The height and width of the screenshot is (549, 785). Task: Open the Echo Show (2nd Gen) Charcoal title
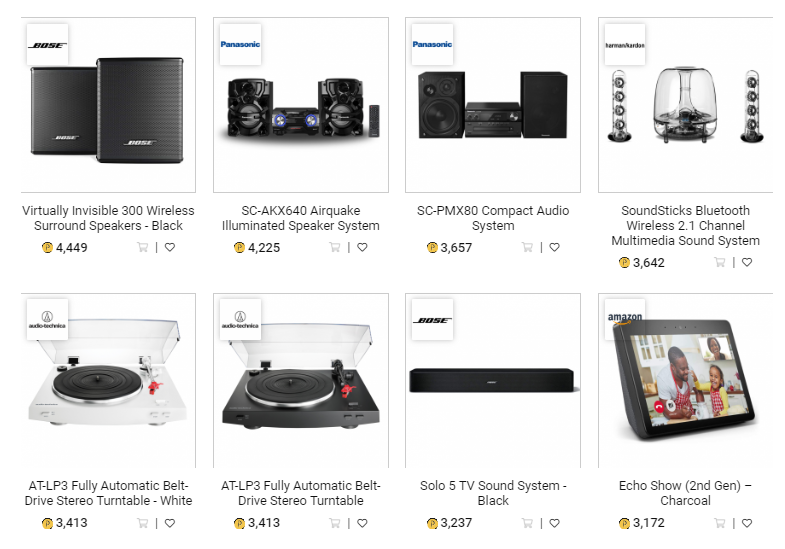pyautogui.click(x=685, y=493)
